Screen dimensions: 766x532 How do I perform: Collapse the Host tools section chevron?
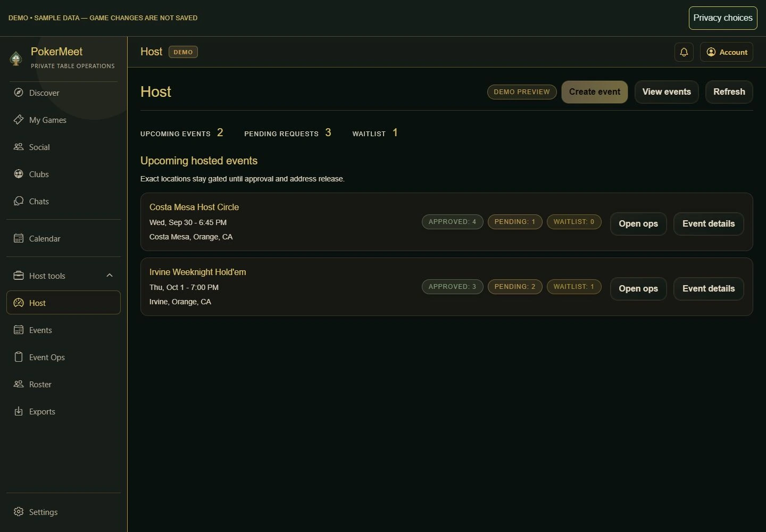(x=110, y=276)
